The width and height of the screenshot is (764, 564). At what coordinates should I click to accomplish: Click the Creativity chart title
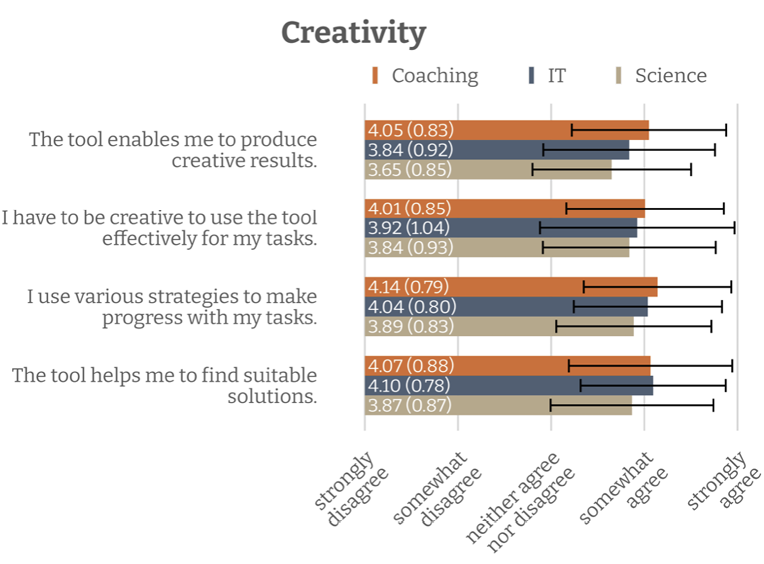coord(353,32)
